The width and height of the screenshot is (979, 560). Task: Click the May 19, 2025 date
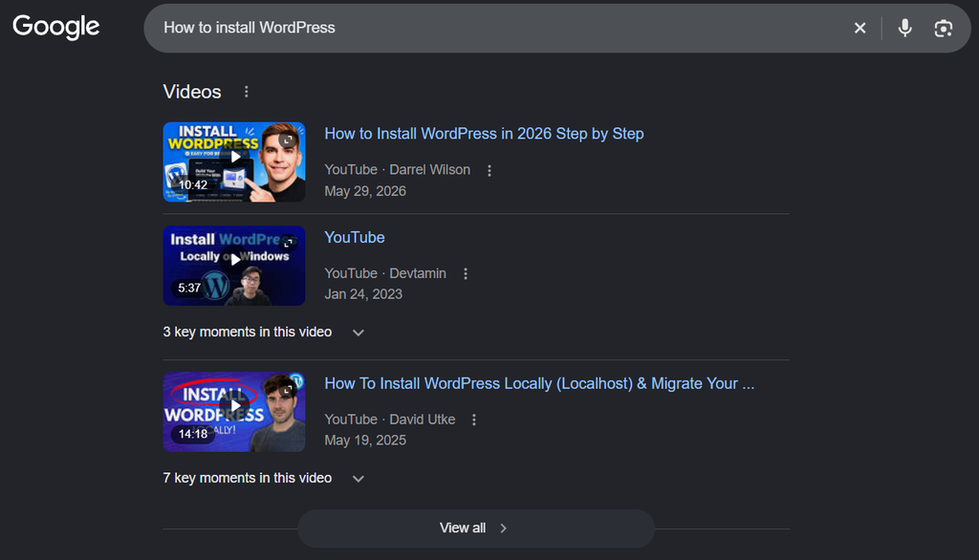(x=365, y=441)
